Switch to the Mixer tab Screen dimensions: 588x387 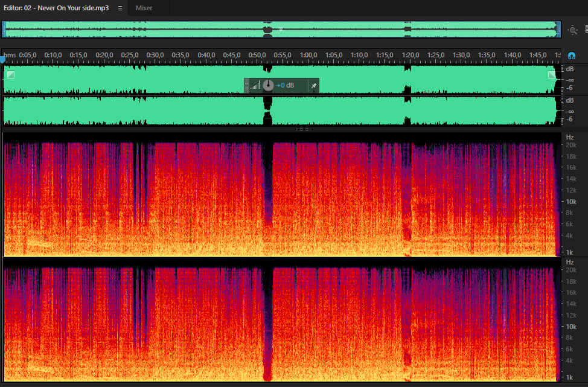pos(144,8)
